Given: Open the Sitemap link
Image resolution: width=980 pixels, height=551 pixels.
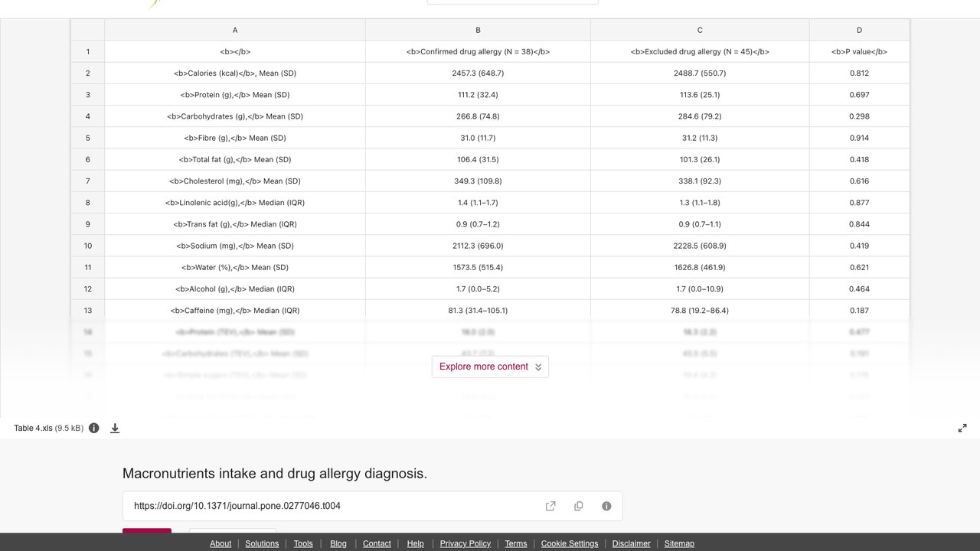Looking at the screenshot, I should tap(679, 543).
